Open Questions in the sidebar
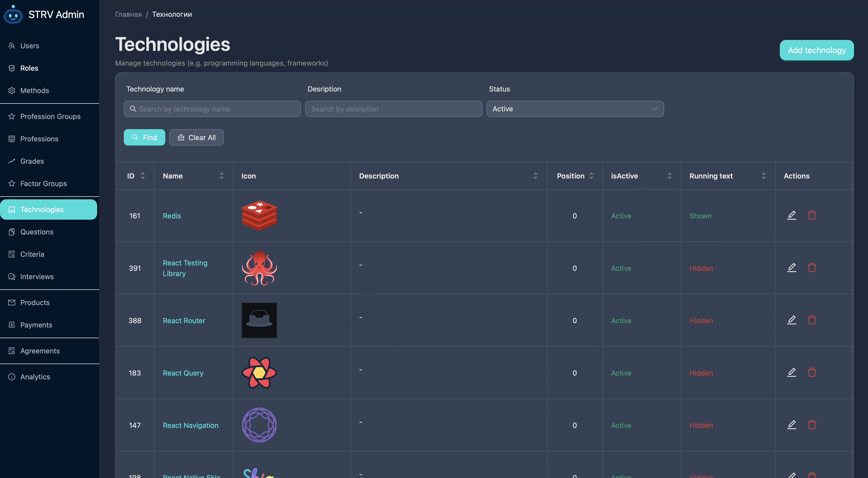The width and height of the screenshot is (868, 478). pyautogui.click(x=37, y=232)
